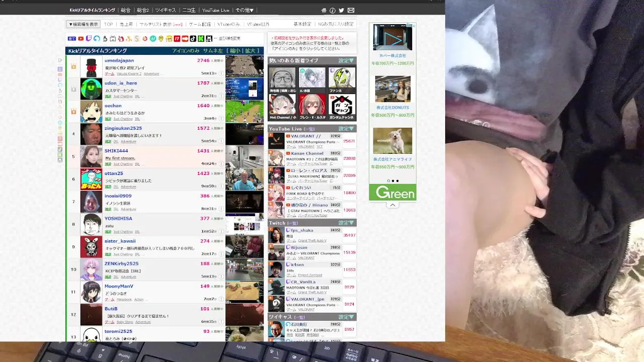Open その他▼ dropdown in top navigation
This screenshot has width=644, height=362.
tap(245, 10)
